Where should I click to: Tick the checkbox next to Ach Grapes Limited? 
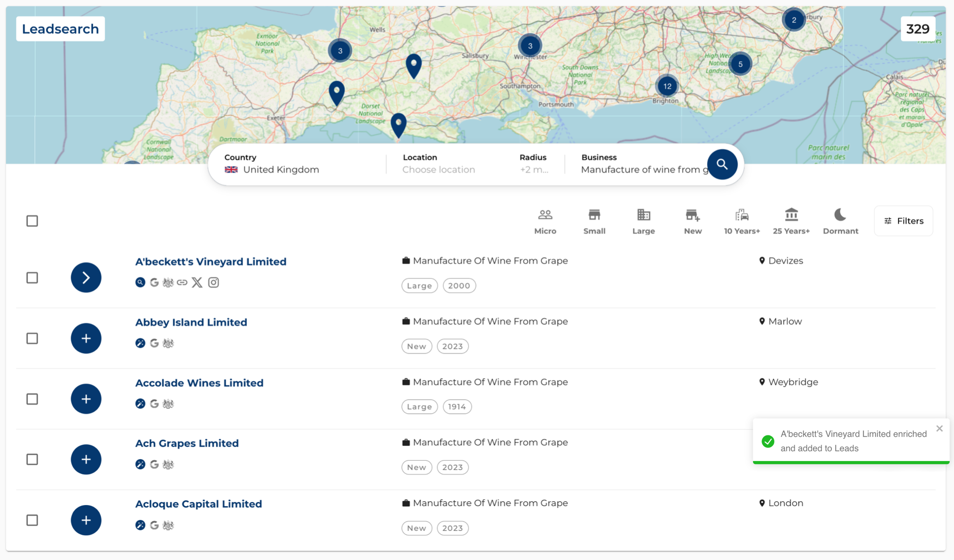pyautogui.click(x=32, y=459)
